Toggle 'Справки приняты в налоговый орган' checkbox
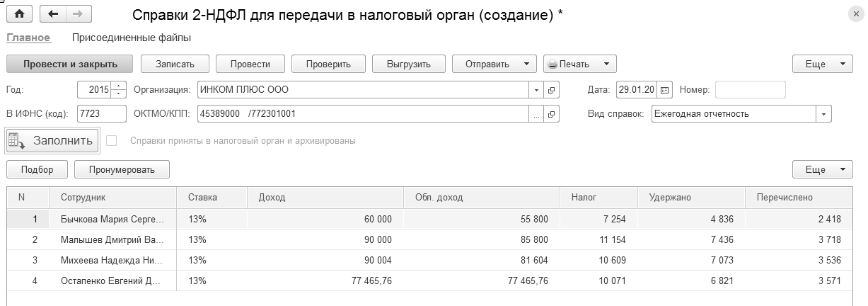 point(111,140)
